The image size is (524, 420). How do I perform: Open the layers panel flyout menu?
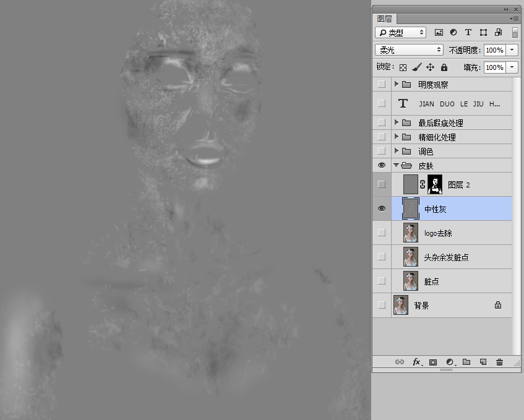click(x=514, y=19)
